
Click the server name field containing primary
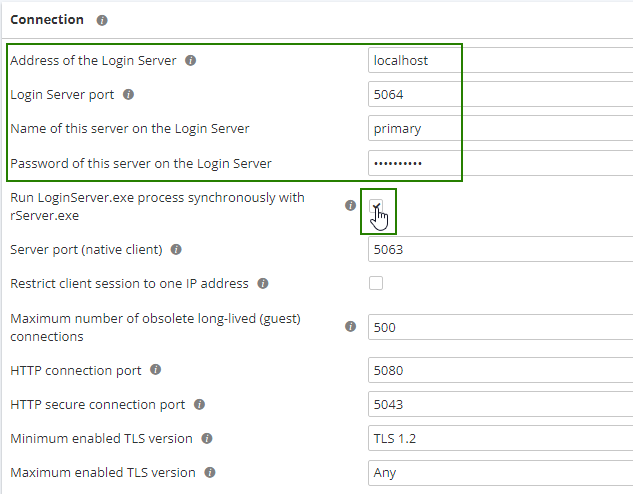413,129
